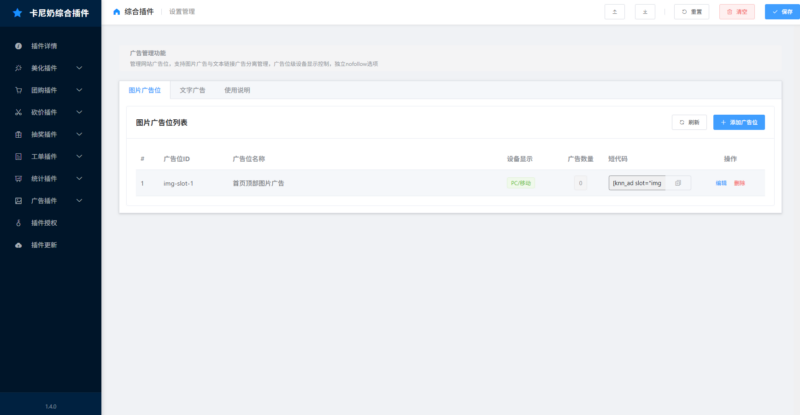This screenshot has height=415, width=800.
Task: Click 编辑 link for img-slot-1
Action: point(721,183)
